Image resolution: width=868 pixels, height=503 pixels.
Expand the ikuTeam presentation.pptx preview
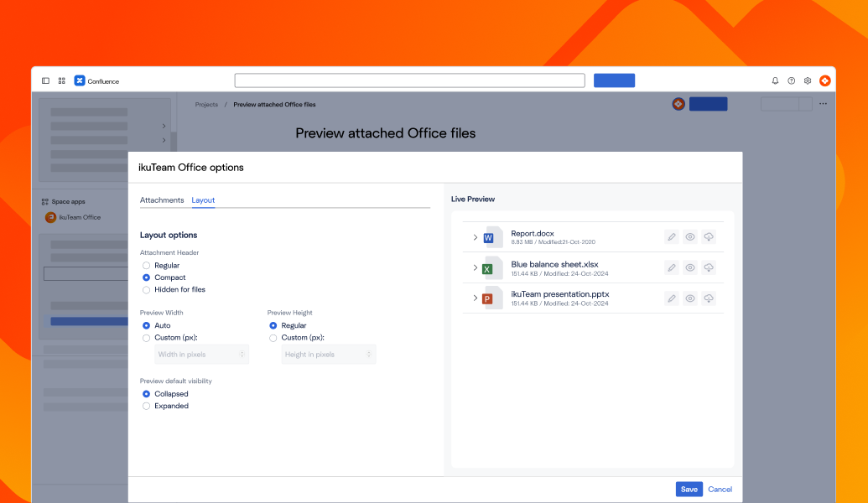pyautogui.click(x=475, y=298)
